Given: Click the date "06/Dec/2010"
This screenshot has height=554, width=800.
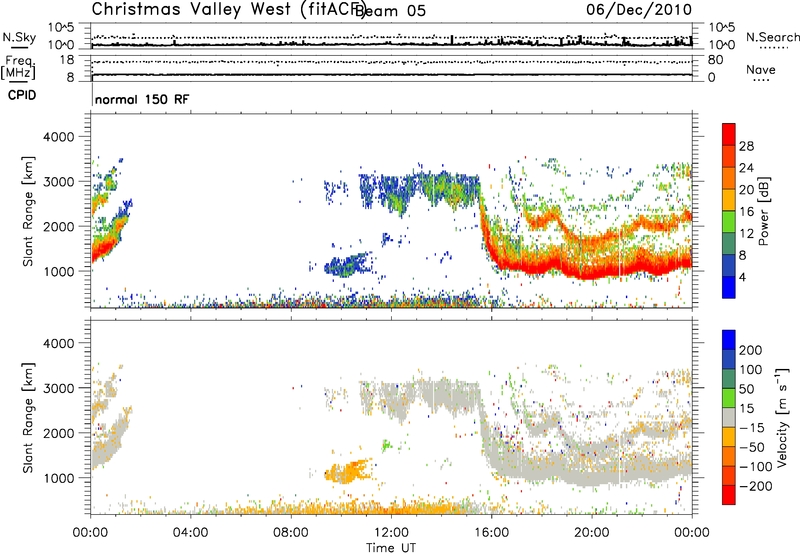Looking at the screenshot, I should [x=639, y=9].
